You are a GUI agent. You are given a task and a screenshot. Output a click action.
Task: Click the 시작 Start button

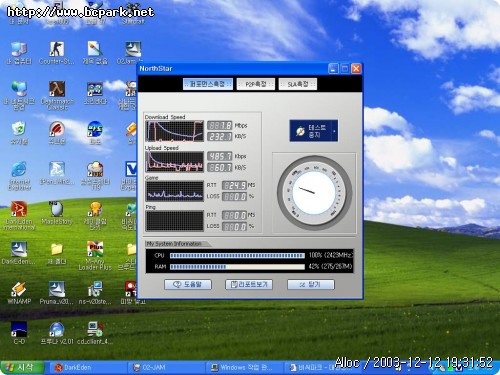tap(23, 367)
